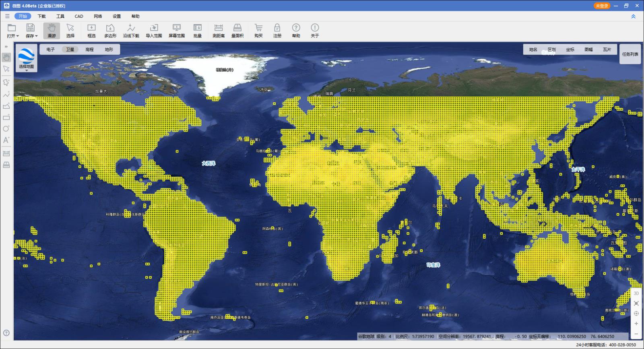Collapse the ribbon with the double chevron
This screenshot has width=644, height=349.
click(633, 17)
